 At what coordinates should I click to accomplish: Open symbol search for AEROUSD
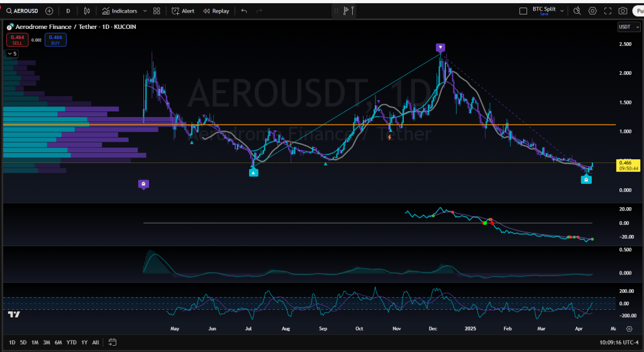(x=23, y=11)
